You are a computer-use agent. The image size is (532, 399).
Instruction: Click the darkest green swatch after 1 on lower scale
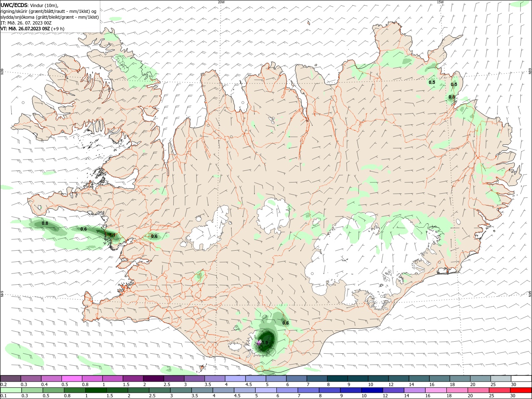click(x=96, y=390)
